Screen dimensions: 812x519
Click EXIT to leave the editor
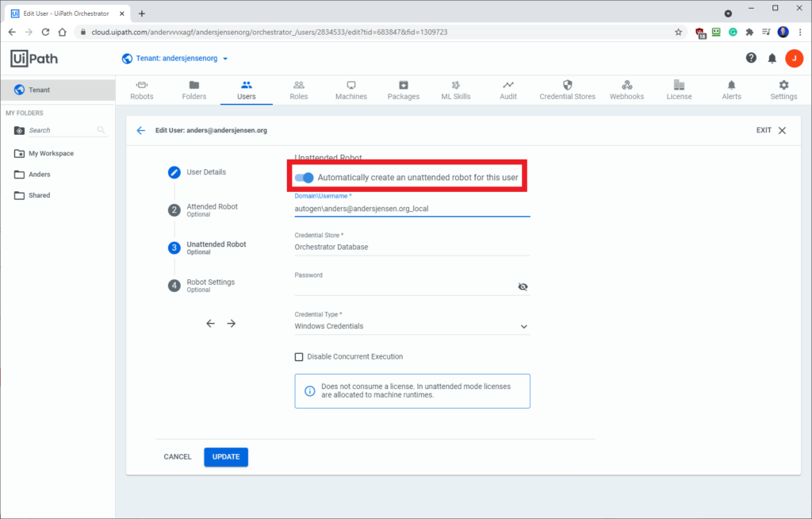tap(771, 131)
